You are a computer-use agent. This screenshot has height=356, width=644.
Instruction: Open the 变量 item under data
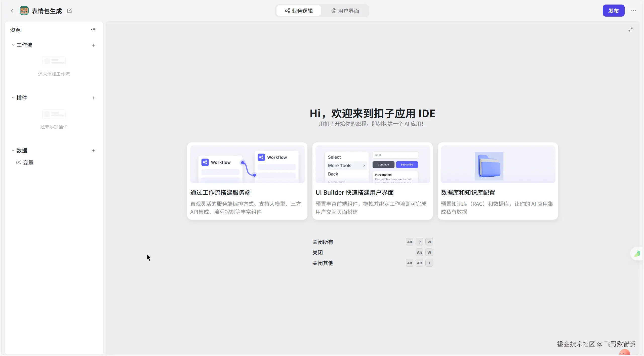coord(28,163)
